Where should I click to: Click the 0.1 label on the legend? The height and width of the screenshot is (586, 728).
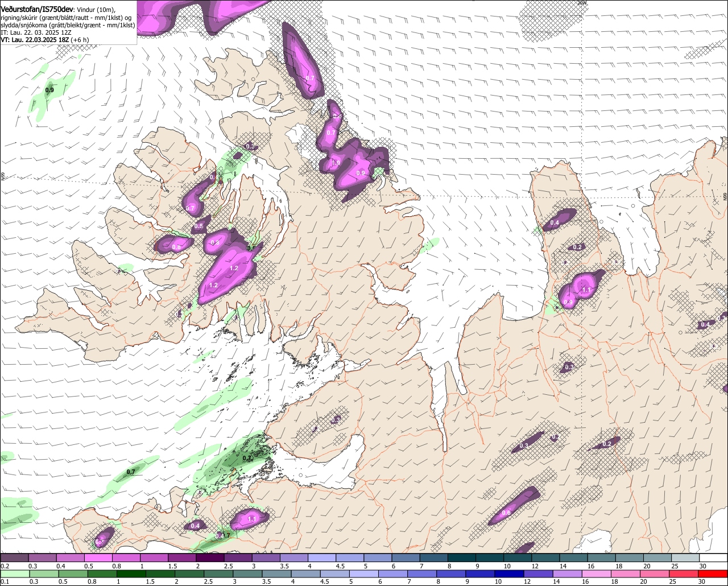4,581
